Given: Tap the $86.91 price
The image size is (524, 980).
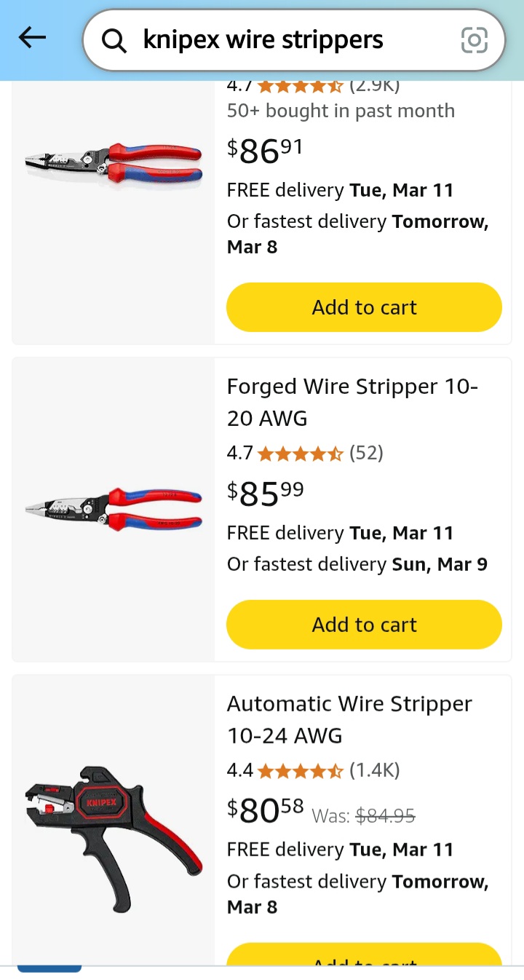Looking at the screenshot, I should pyautogui.click(x=266, y=151).
